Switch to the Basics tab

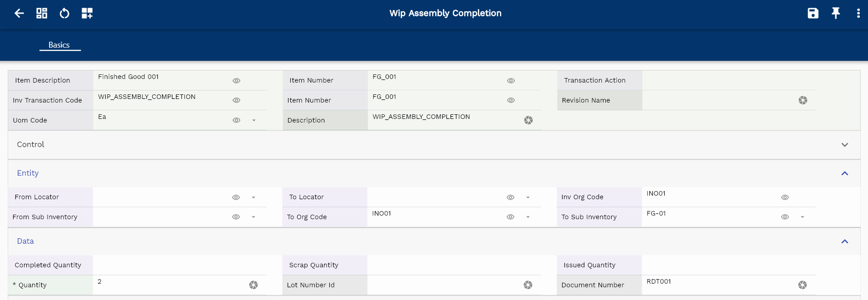click(x=59, y=45)
